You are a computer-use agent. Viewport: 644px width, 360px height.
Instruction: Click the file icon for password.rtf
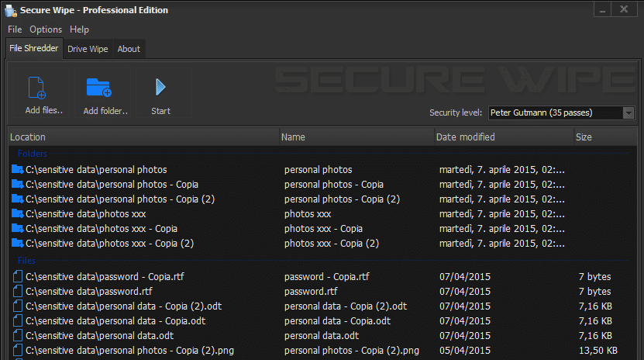tap(17, 292)
